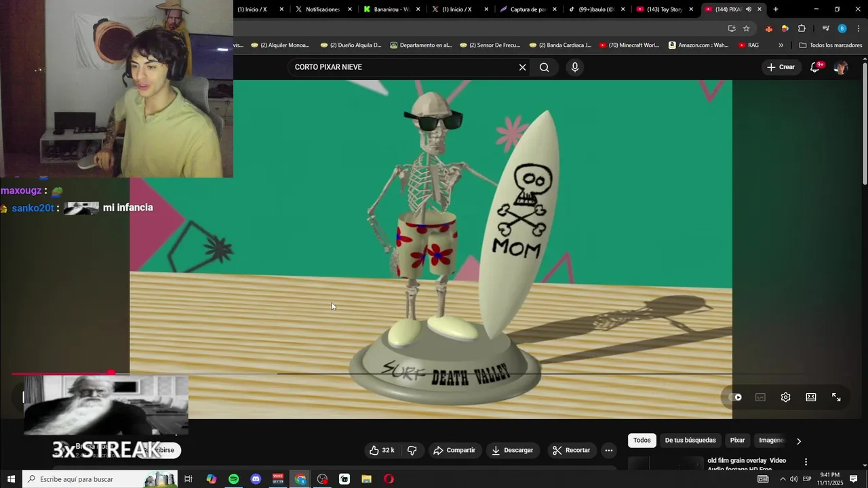Open Copilot from the taskbar
This screenshot has width=868, height=488.
click(x=212, y=479)
